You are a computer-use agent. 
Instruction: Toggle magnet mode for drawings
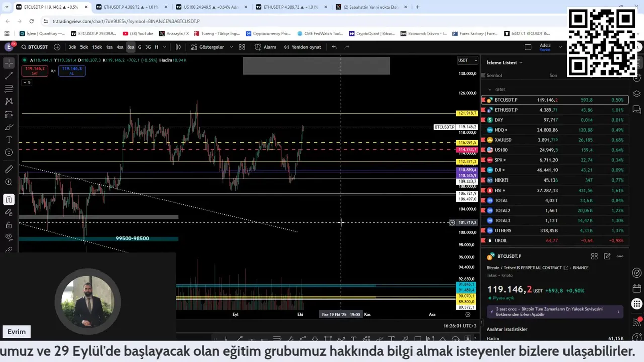click(x=9, y=199)
